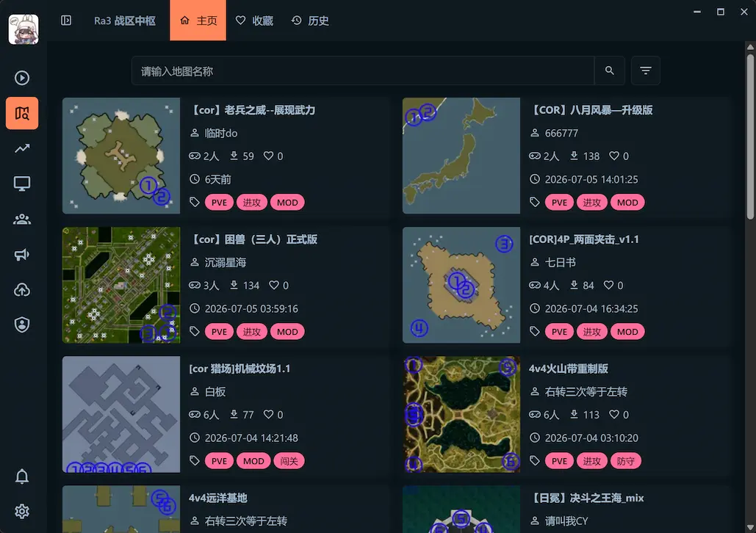756x533 pixels.
Task: Click MOD tag on 机械坟场 card
Action: pos(253,461)
